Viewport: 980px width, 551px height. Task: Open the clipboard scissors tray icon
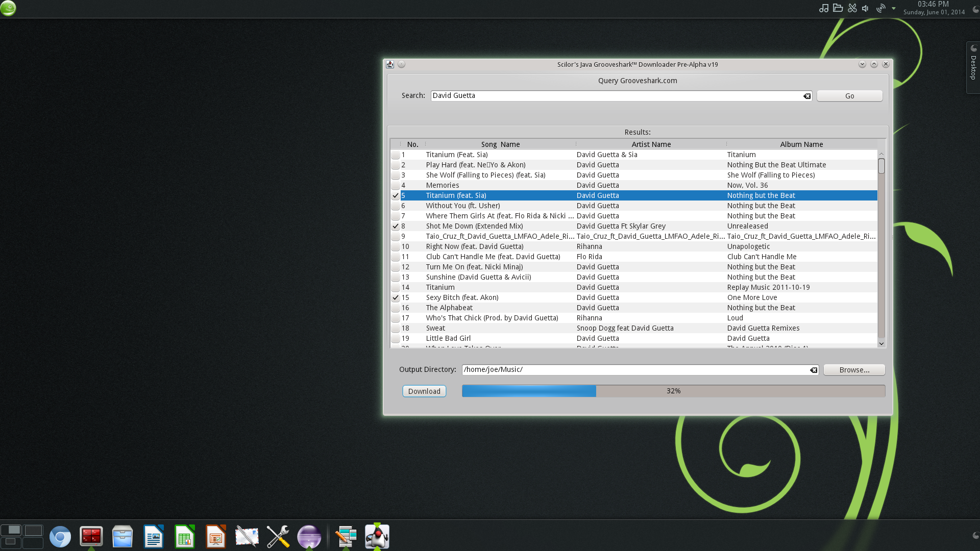tap(852, 8)
